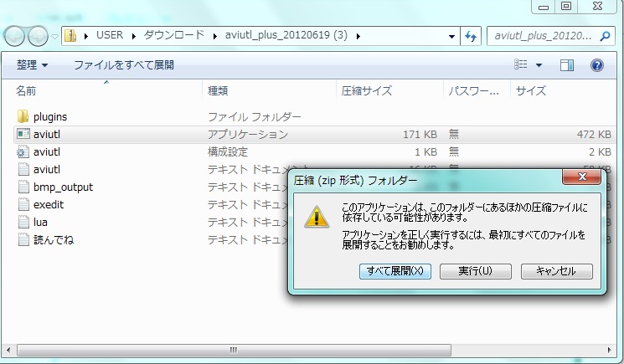
Task: Click すべて展開(X) button in dialog
Action: click(x=395, y=271)
